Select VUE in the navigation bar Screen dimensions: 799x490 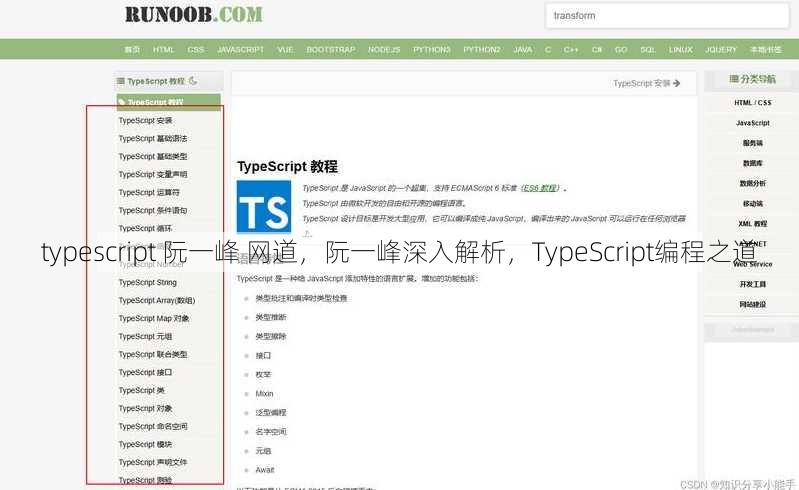[285, 49]
